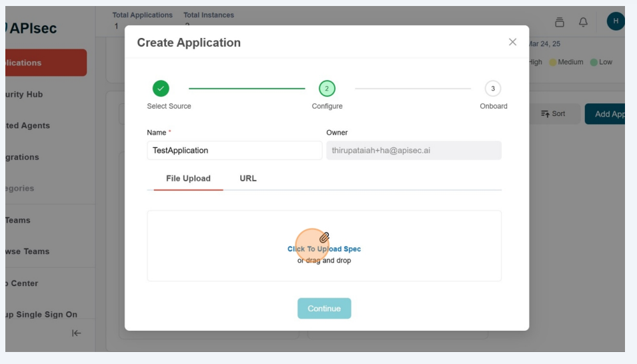Switch to the URL tab

tap(248, 179)
